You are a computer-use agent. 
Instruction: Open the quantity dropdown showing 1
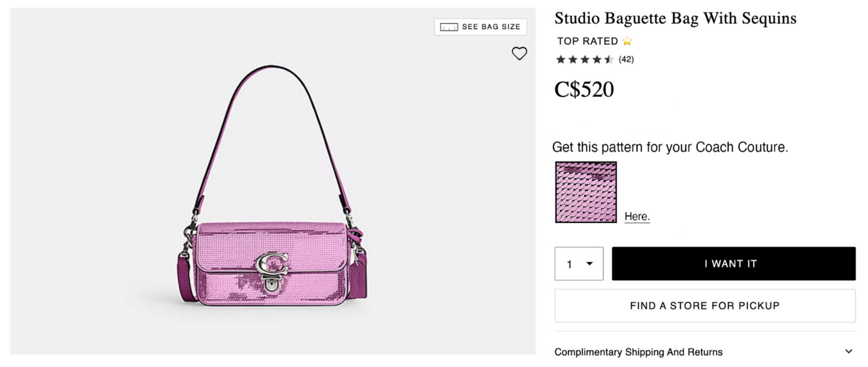pos(578,264)
